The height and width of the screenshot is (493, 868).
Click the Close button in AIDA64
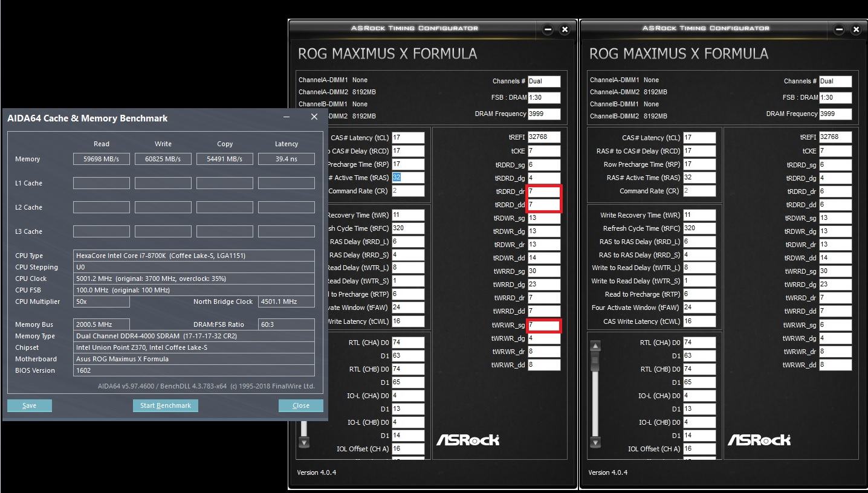(x=301, y=405)
